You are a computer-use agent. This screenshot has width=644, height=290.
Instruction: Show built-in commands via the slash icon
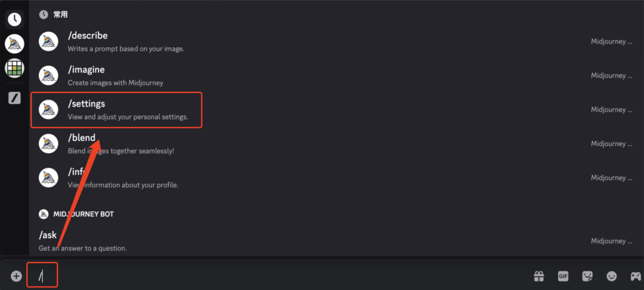tap(14, 98)
